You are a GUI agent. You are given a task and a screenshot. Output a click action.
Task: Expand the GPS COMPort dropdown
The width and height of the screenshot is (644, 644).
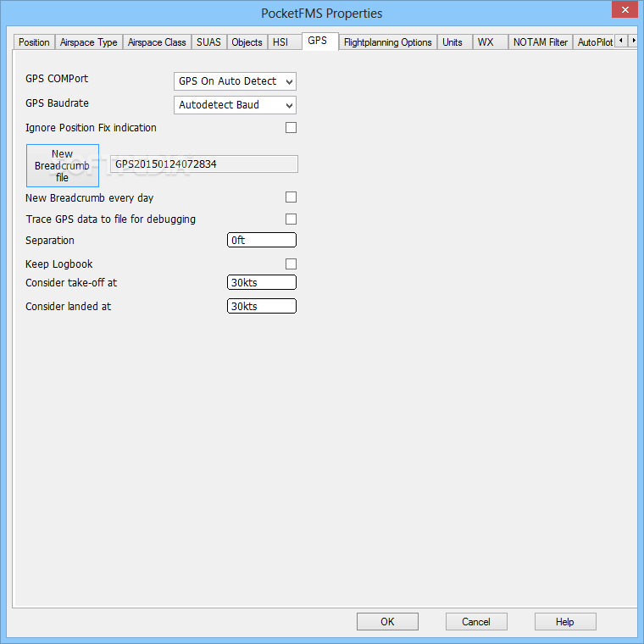235,81
